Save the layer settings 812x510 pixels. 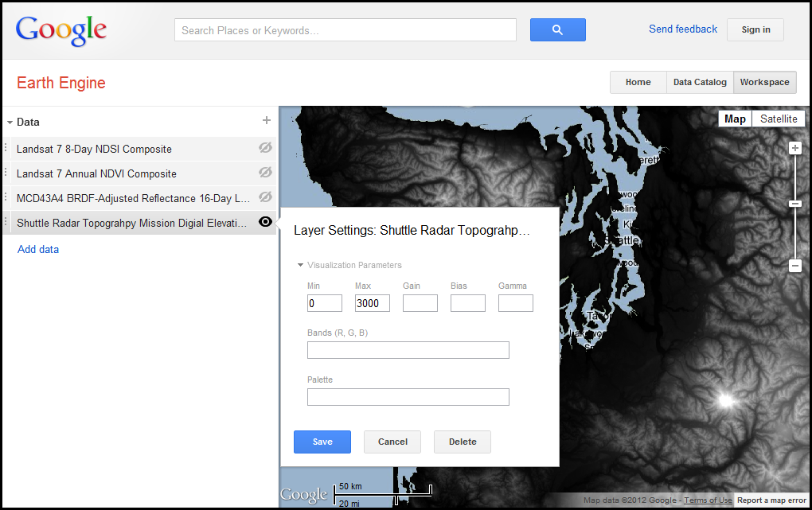point(322,442)
